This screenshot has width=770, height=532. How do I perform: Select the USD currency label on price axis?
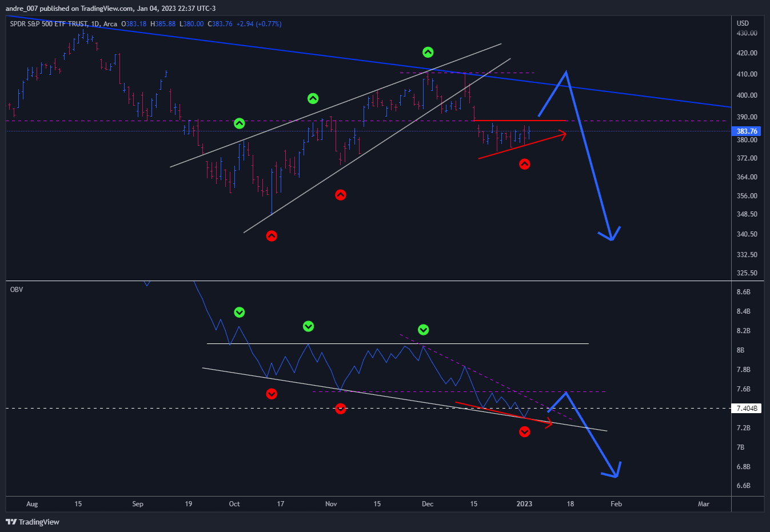743,23
